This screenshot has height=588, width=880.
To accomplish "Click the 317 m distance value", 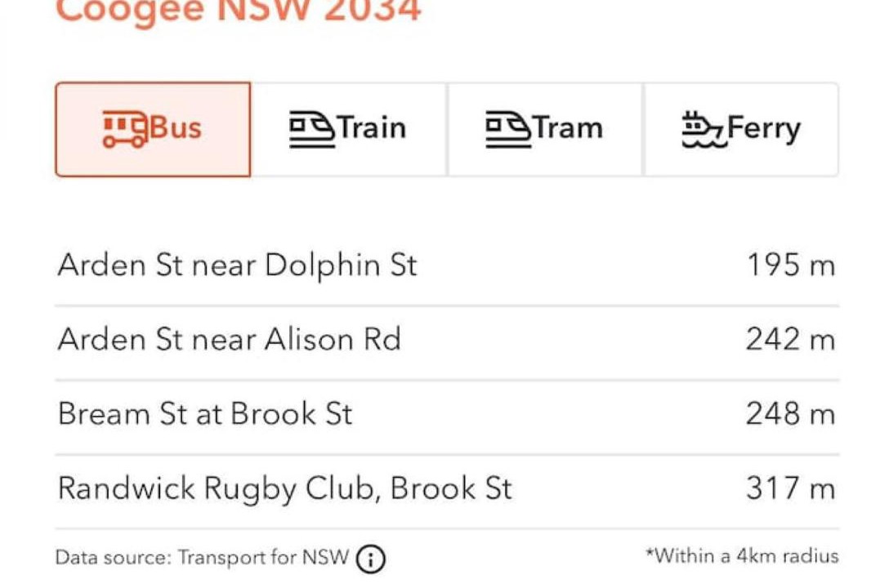I will click(790, 488).
